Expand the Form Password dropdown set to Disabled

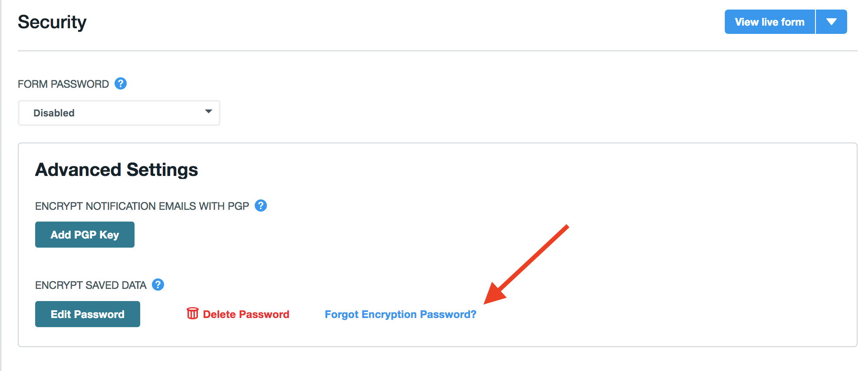pos(119,113)
